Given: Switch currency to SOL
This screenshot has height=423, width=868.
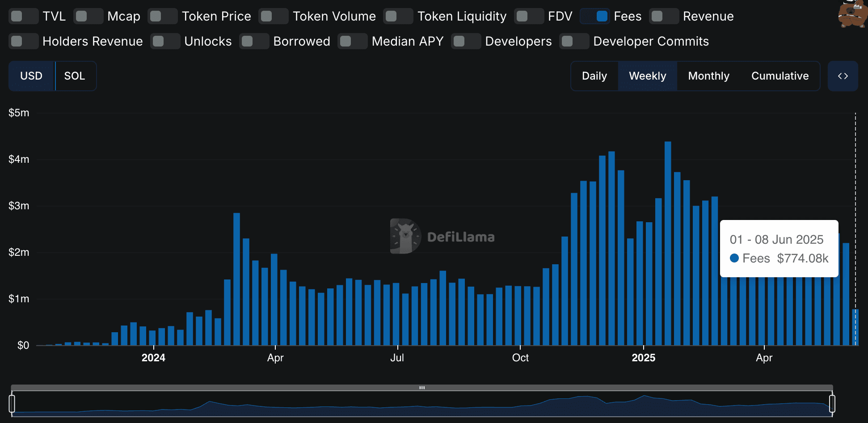Looking at the screenshot, I should coord(75,76).
